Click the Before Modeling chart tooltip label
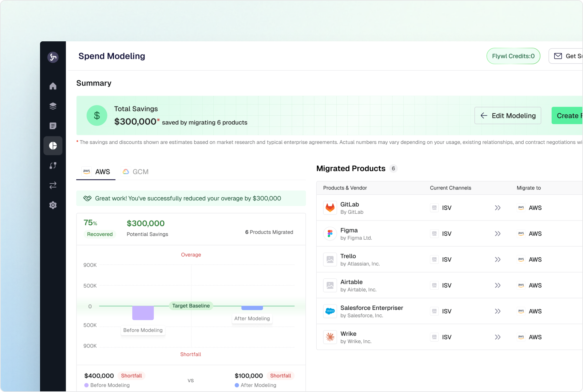The height and width of the screenshot is (392, 583). tap(143, 330)
